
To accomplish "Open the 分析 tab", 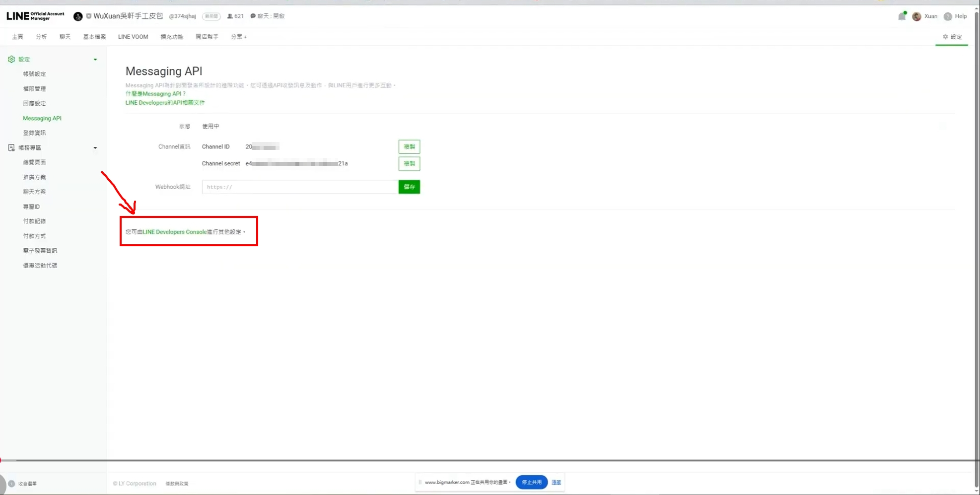I will pyautogui.click(x=41, y=37).
